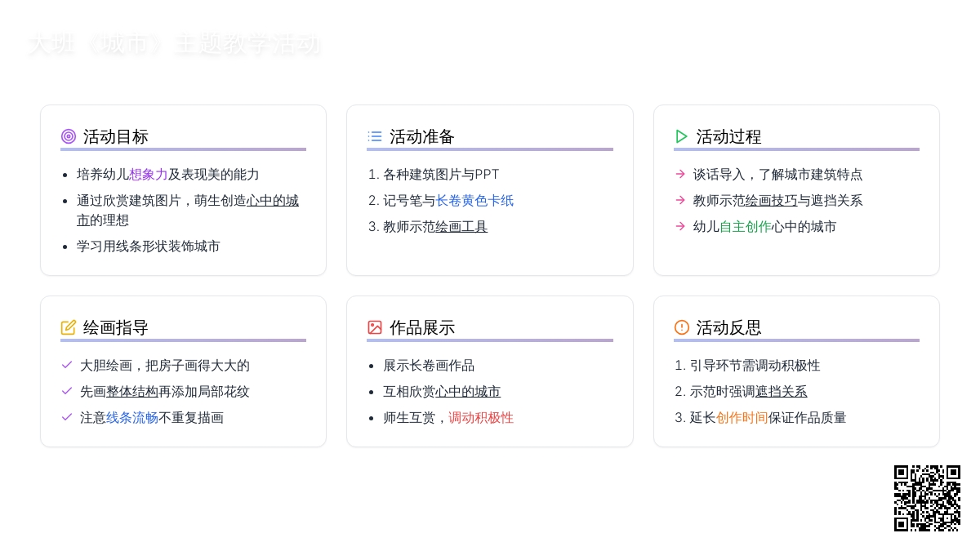Click the 活动反思 heading
This screenshot has height=551, width=980.
tap(729, 327)
